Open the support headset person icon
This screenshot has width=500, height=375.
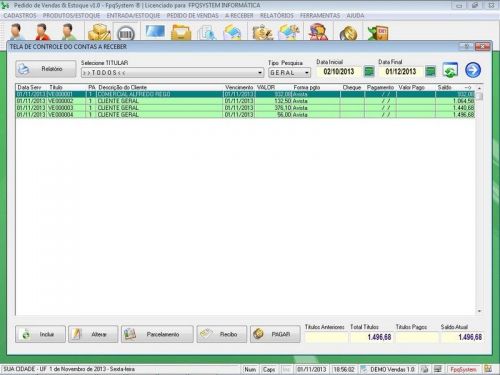(318, 32)
